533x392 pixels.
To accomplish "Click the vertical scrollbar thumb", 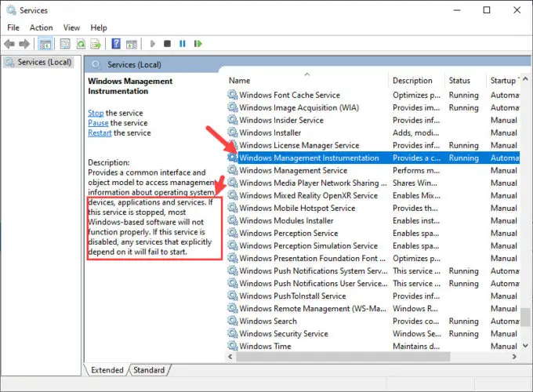I will (x=525, y=317).
